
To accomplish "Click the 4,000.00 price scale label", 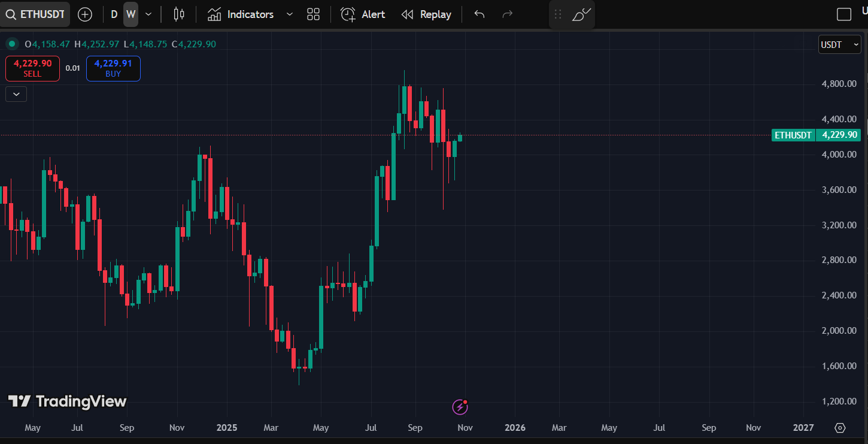I will point(839,155).
